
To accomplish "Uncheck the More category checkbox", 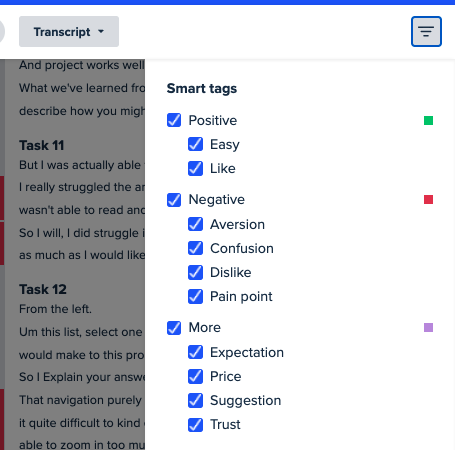I will click(x=174, y=328).
